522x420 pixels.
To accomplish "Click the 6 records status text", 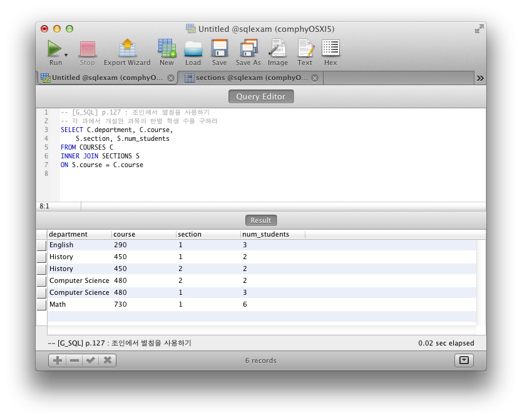I will tap(261, 361).
